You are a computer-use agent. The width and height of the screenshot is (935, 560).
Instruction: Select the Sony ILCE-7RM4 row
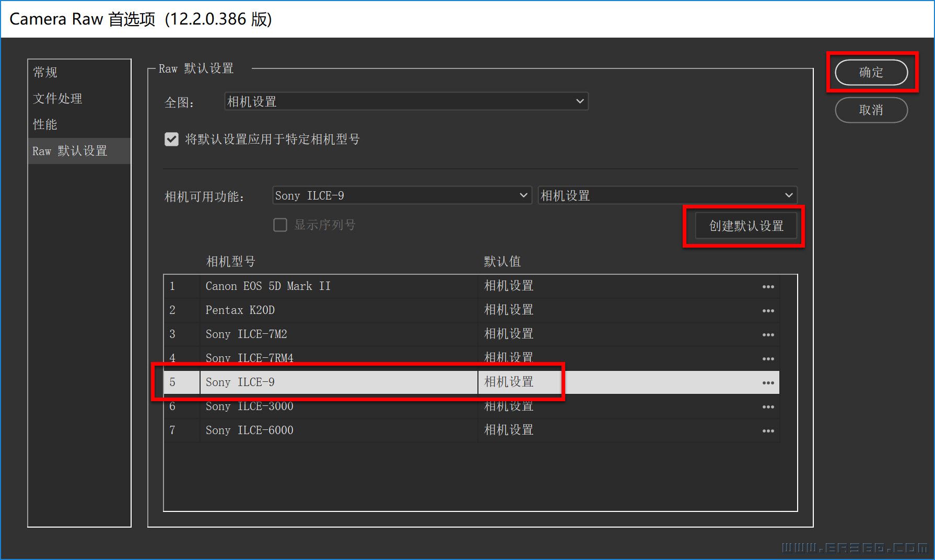pyautogui.click(x=472, y=358)
